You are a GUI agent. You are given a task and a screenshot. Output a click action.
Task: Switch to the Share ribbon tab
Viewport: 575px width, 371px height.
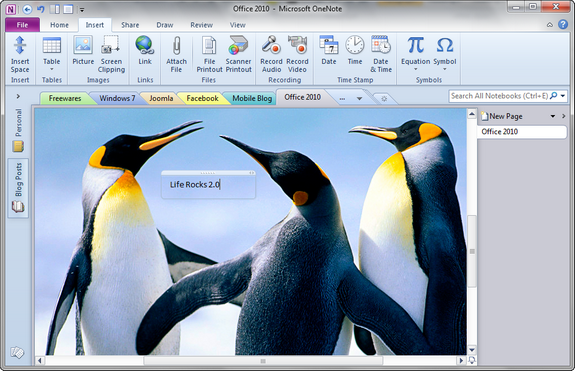coord(130,25)
